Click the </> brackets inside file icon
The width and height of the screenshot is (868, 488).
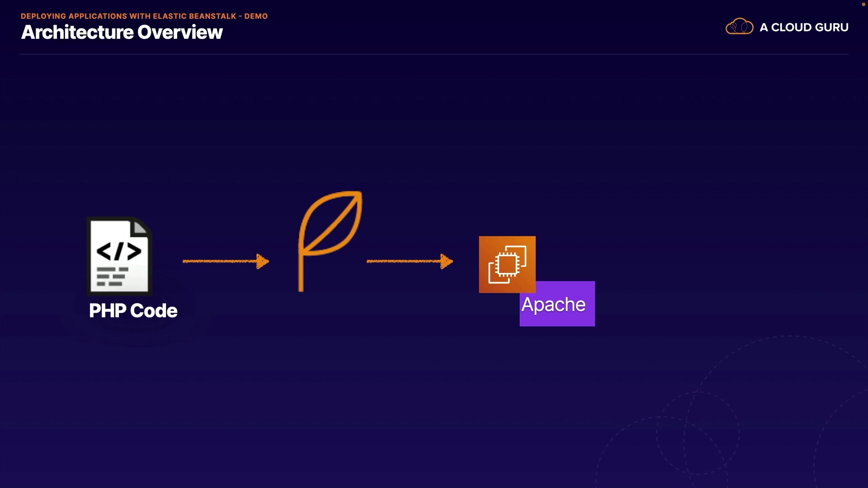tap(118, 251)
